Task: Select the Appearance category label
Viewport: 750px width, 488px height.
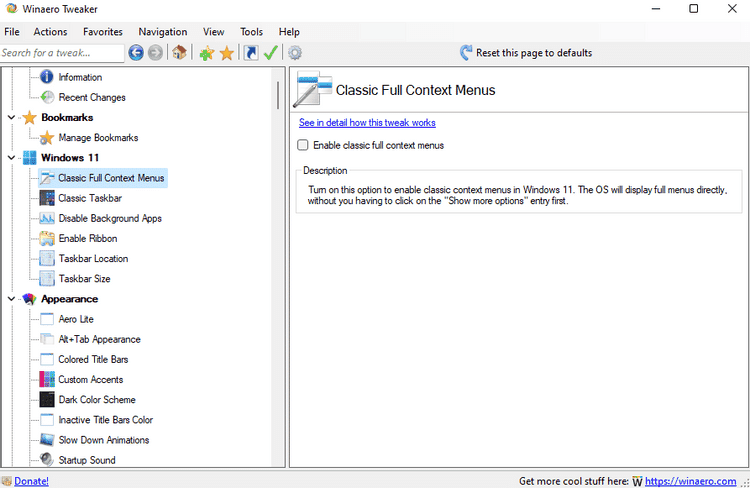Action: (69, 299)
